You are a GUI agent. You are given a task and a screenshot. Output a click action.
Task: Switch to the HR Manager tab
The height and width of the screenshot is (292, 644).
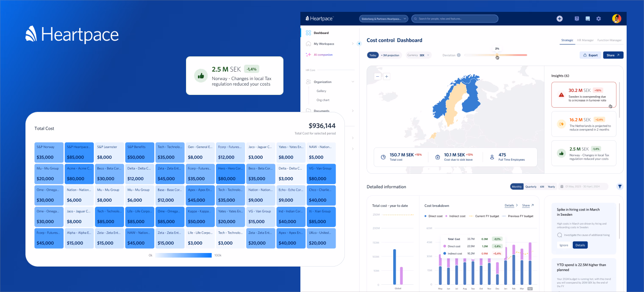pos(585,40)
